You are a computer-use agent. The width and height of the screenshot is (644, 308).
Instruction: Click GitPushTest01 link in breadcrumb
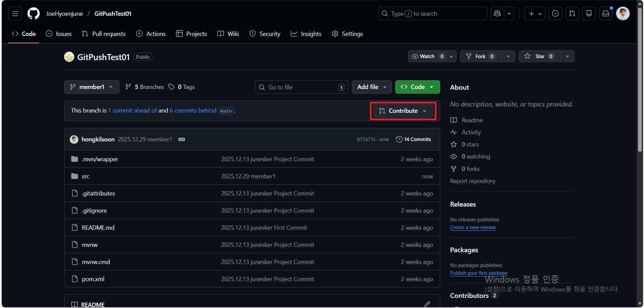click(x=113, y=14)
